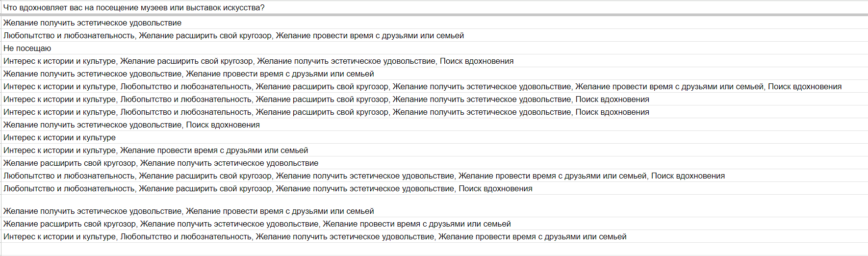The width and height of the screenshot is (868, 256).
Task: Select the cell containing only 'Интерес к истории и культуре'
Action: [434, 137]
